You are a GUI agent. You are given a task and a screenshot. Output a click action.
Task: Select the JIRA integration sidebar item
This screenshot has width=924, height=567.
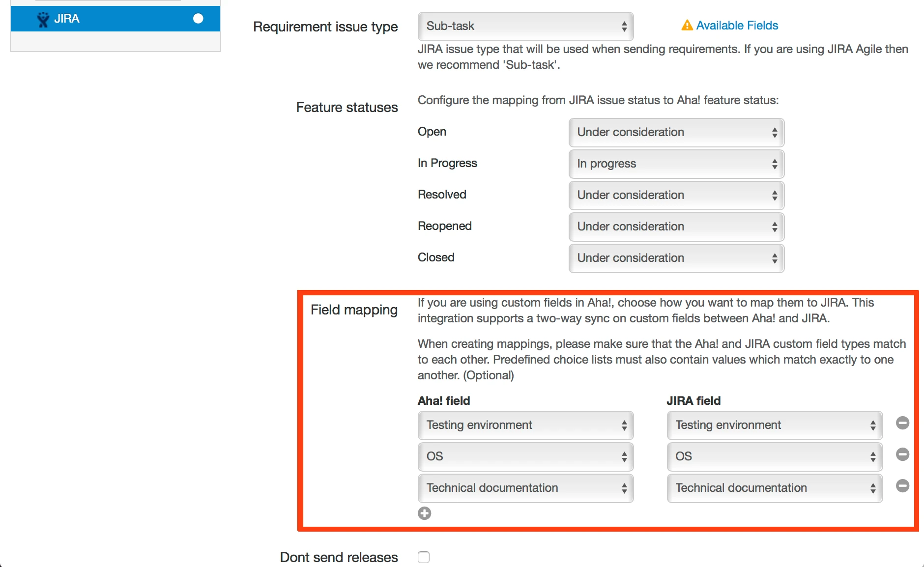click(115, 19)
